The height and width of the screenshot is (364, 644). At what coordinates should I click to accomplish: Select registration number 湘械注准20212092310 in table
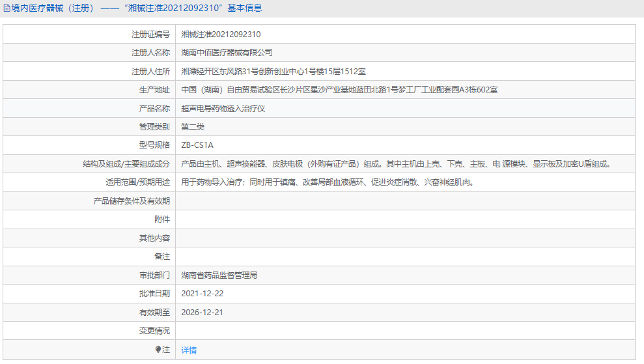point(221,35)
